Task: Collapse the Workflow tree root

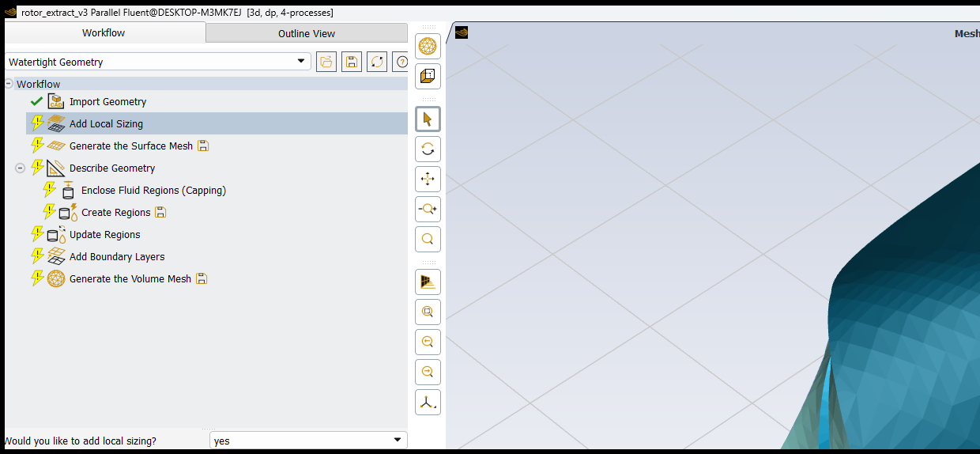Action: click(8, 84)
